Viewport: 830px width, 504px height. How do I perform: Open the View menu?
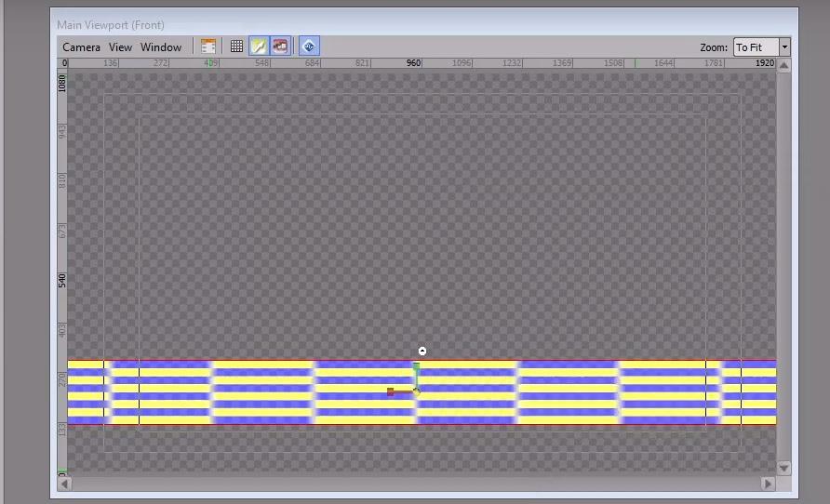tap(120, 47)
